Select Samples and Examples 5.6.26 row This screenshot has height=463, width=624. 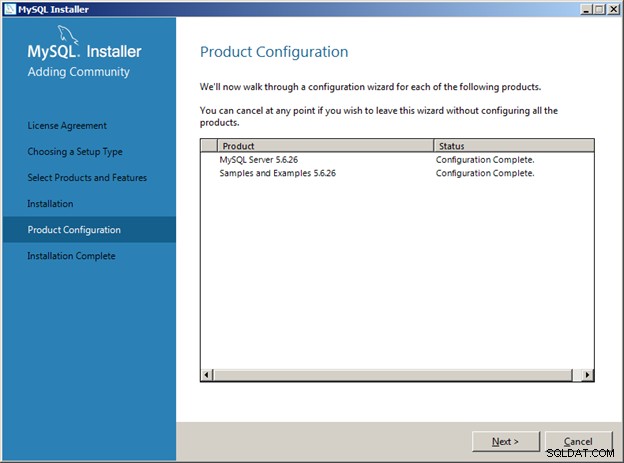[x=397, y=173]
